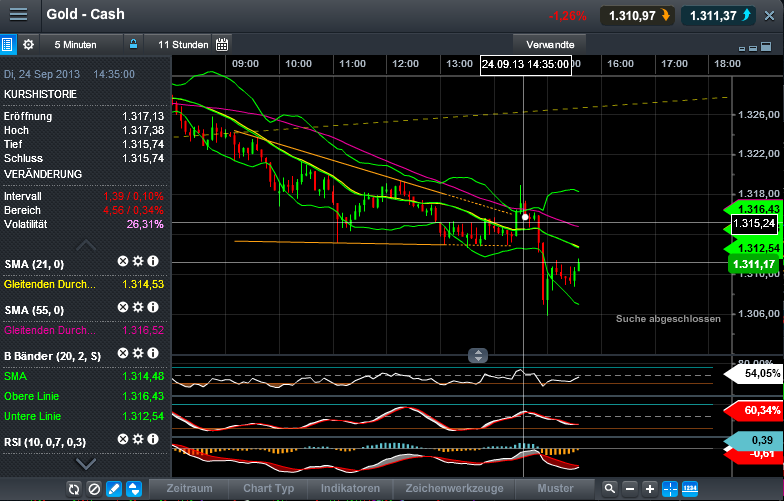Collapse price history with up chevron
The height and width of the screenshot is (501, 784).
86,245
